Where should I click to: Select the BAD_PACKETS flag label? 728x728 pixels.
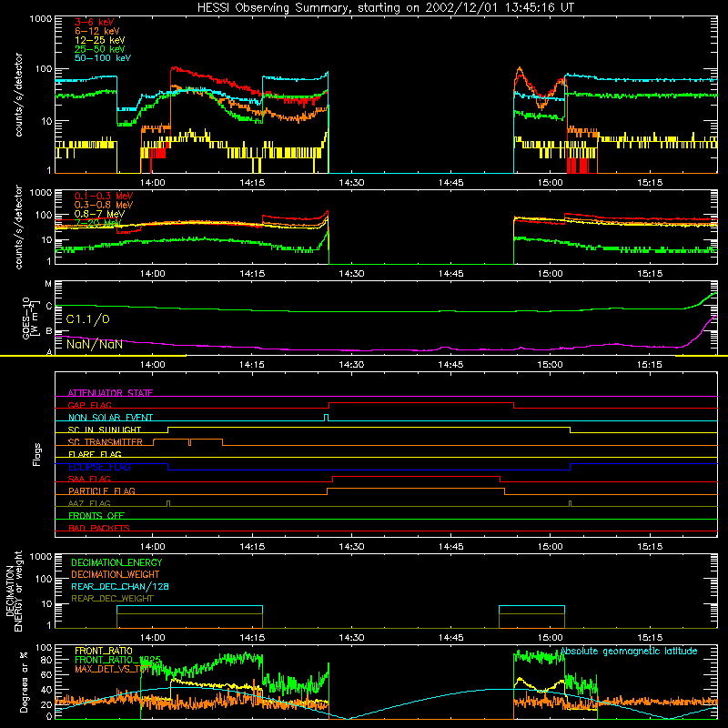[x=99, y=528]
